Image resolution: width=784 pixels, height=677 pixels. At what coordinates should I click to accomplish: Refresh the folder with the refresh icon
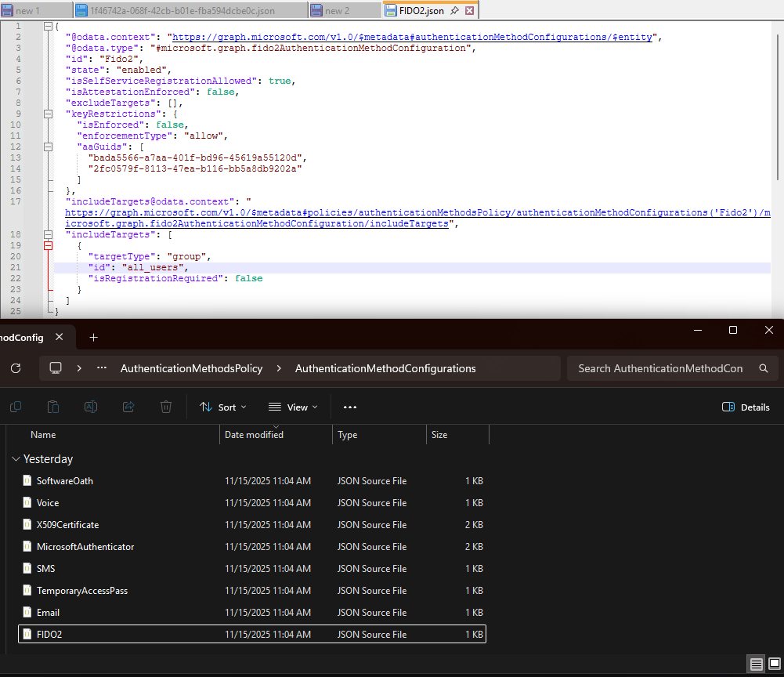tap(16, 368)
